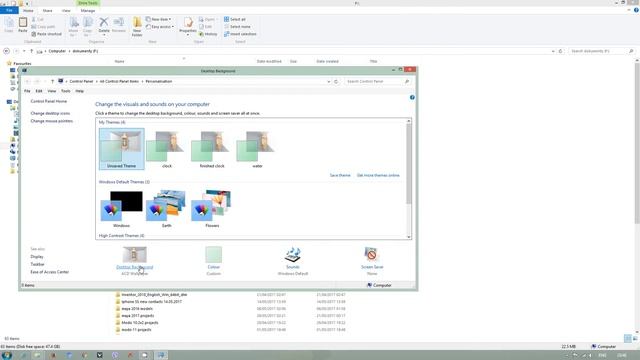
Task: Click 'Invert selection' in ribbon
Action: (240, 34)
